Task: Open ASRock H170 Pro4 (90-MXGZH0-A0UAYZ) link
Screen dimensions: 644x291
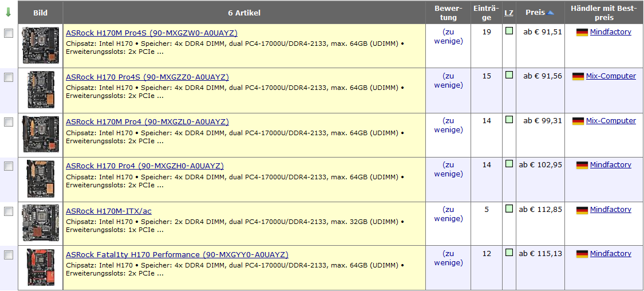Action: pos(145,166)
